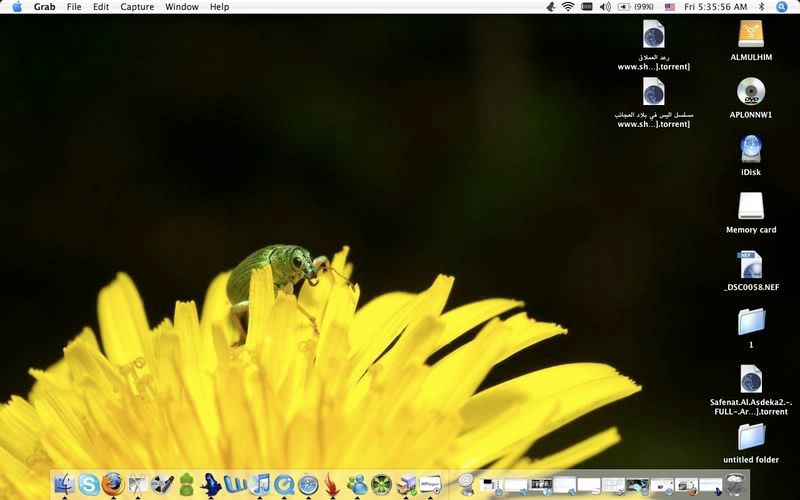Launch iTunes from the dock
800x500 pixels.
pyautogui.click(x=261, y=485)
